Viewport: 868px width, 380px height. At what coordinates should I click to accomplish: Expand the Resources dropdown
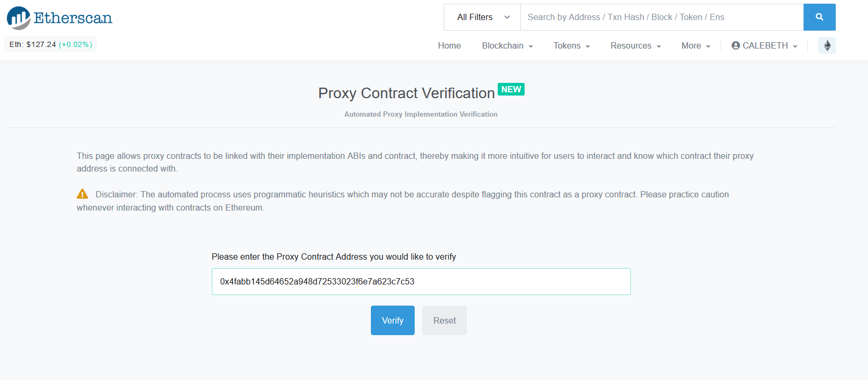pyautogui.click(x=634, y=45)
